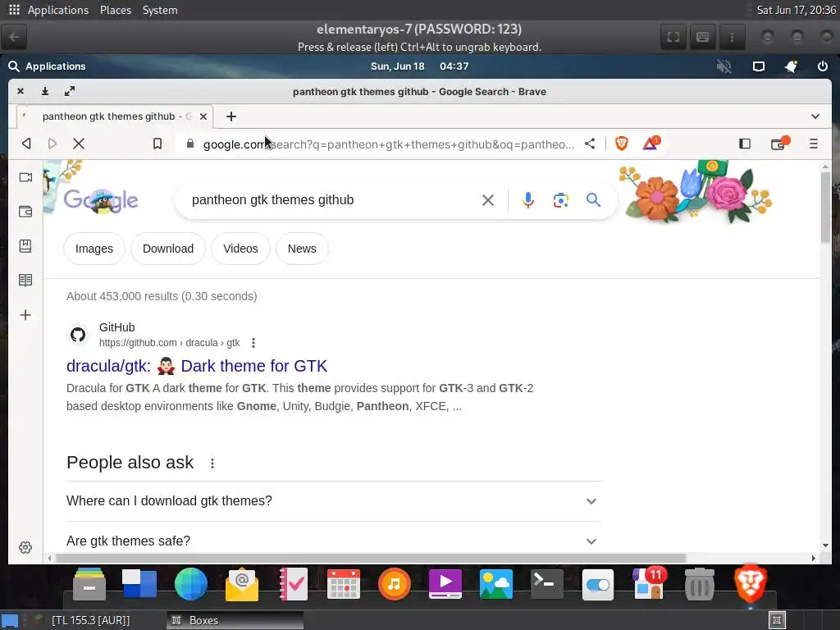Search by image with Google Lens

pos(560,200)
